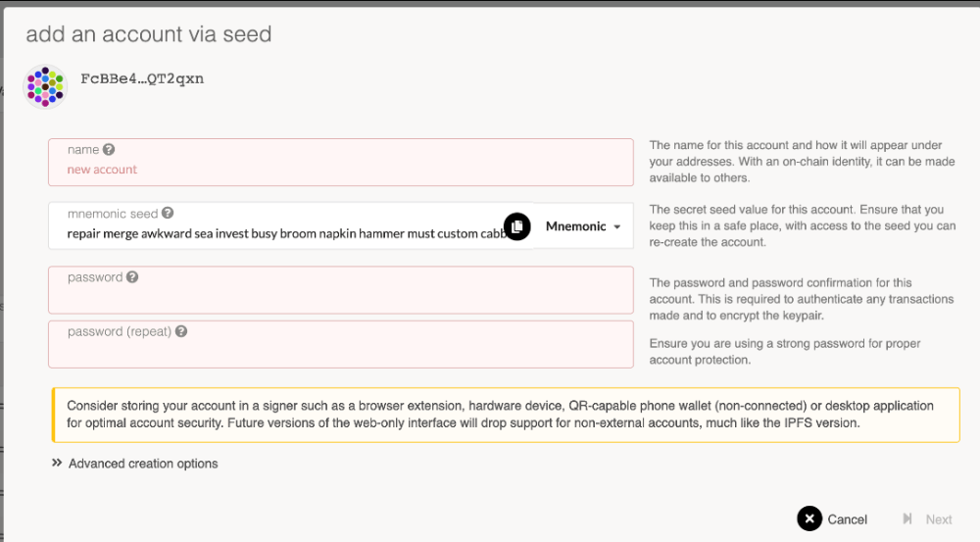
Task: Copy the mnemonic seed with the clipboard icon
Action: [x=516, y=226]
